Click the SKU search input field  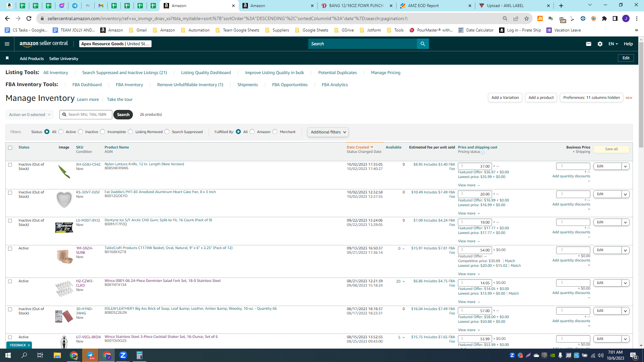[x=86, y=115]
